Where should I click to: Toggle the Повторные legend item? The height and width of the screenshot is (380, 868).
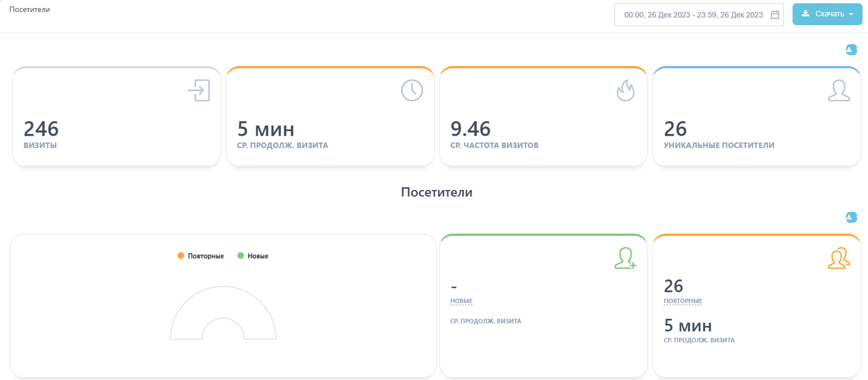(201, 256)
